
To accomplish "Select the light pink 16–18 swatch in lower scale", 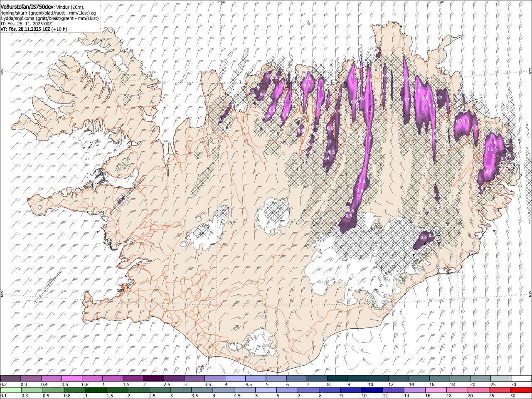I will tap(436, 390).
